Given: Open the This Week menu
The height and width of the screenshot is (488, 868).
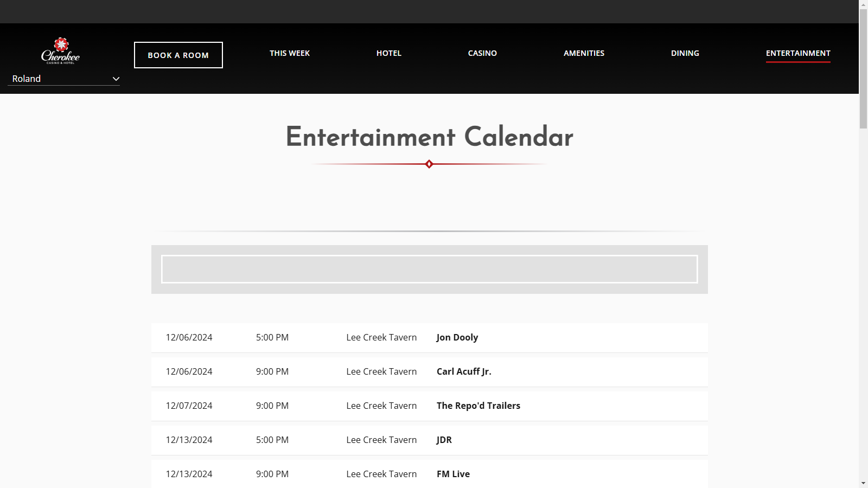Looking at the screenshot, I should tap(290, 53).
